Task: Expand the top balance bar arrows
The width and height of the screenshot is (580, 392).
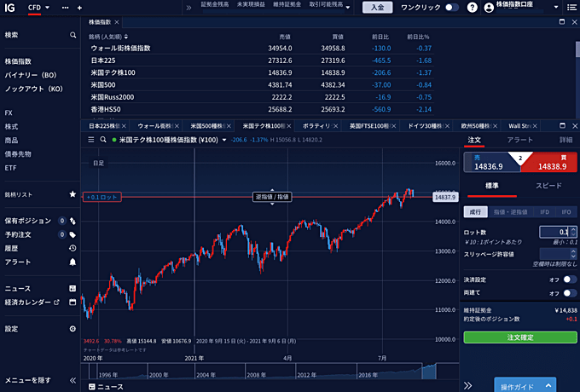Action: click(x=188, y=8)
